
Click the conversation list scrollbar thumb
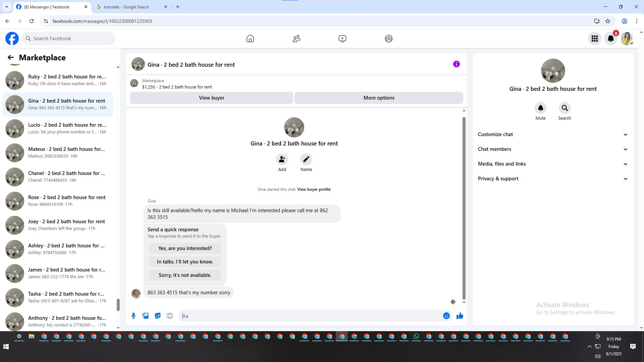click(x=118, y=305)
